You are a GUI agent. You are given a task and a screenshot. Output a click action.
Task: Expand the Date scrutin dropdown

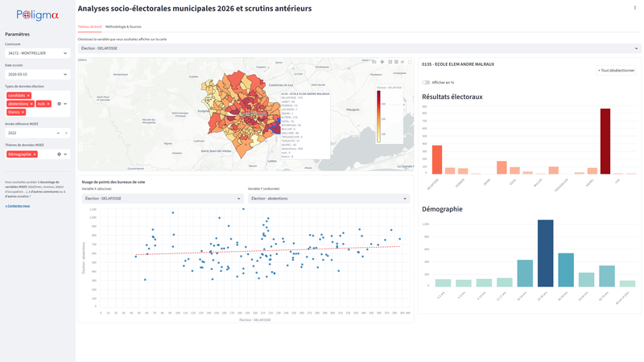pos(37,74)
